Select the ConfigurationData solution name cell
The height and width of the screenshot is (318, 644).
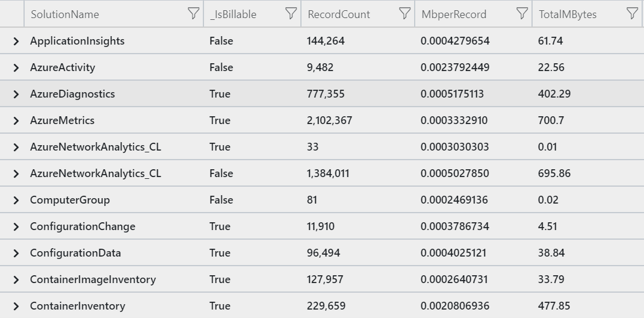(x=76, y=253)
